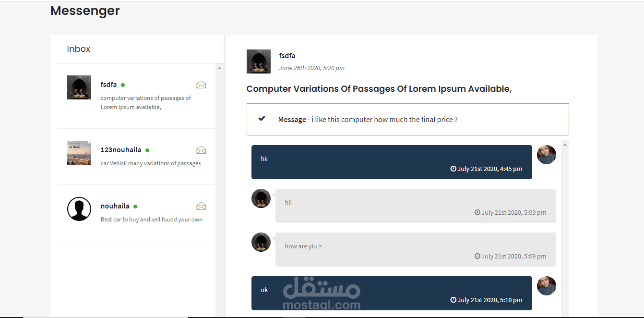The image size is (644, 318).
Task: Click the checkmark icon in the Message box
Action: (262, 119)
